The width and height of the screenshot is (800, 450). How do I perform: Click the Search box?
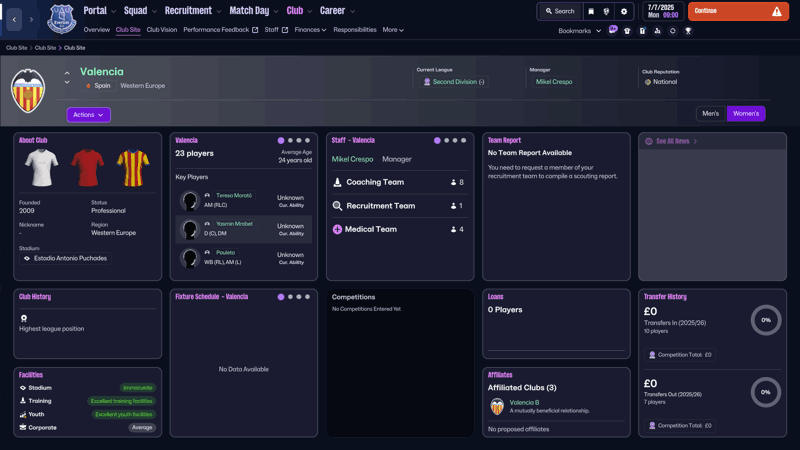(560, 11)
